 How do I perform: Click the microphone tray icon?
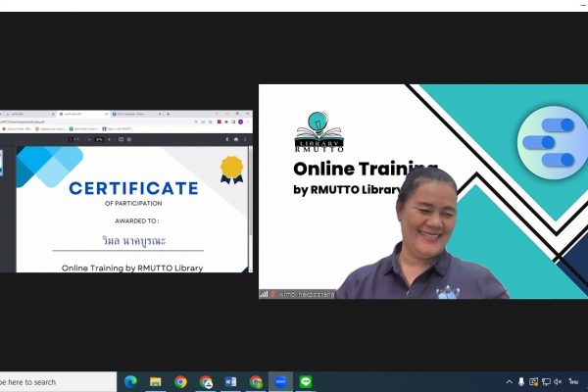pos(521,382)
